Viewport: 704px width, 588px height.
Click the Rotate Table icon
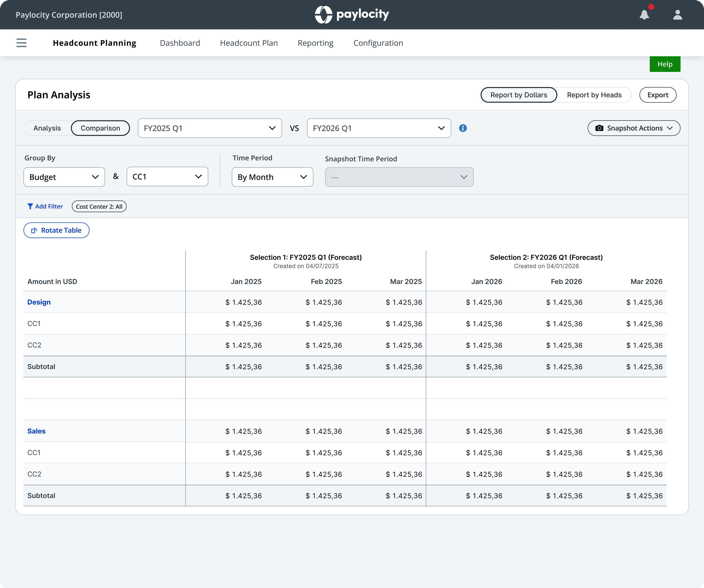coord(34,231)
